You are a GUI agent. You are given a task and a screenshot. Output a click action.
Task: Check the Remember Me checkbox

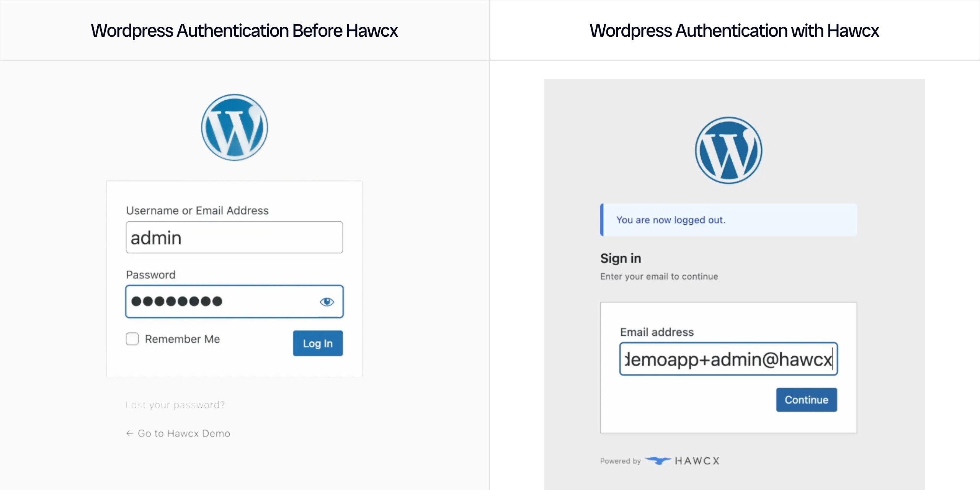(132, 339)
